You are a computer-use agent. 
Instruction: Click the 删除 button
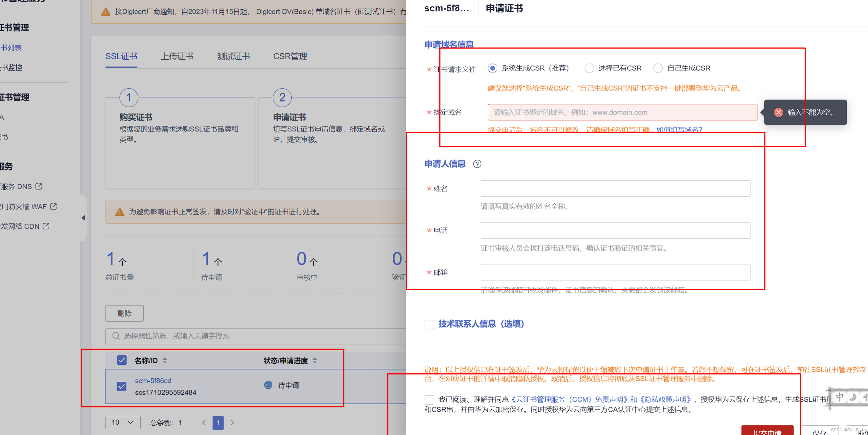124,313
